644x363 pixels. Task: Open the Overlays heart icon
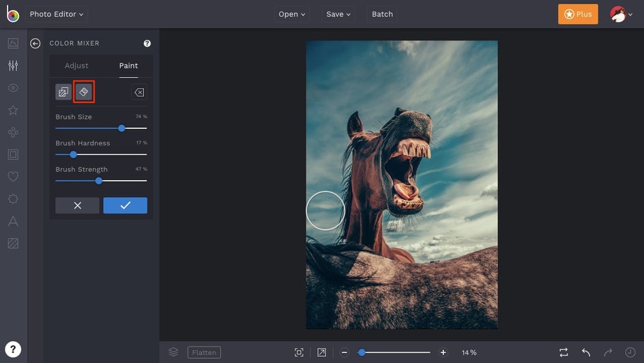click(13, 177)
